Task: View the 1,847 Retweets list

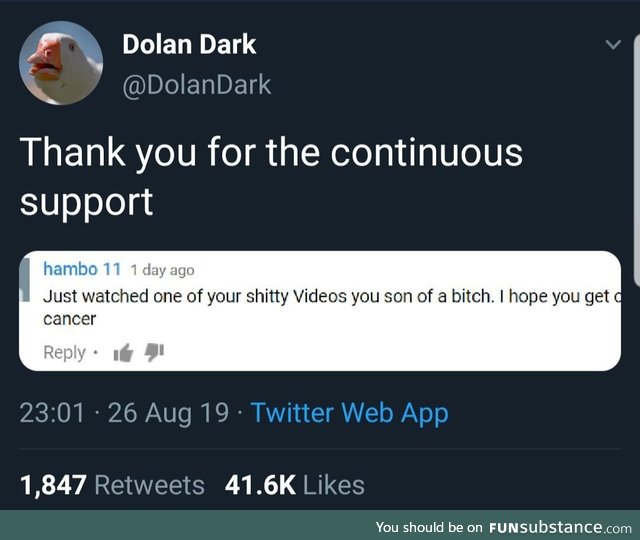Action: [x=112, y=485]
